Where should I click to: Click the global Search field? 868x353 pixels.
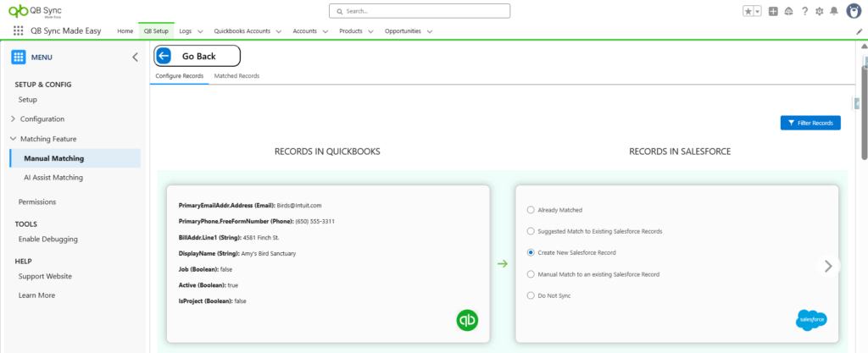coord(420,11)
